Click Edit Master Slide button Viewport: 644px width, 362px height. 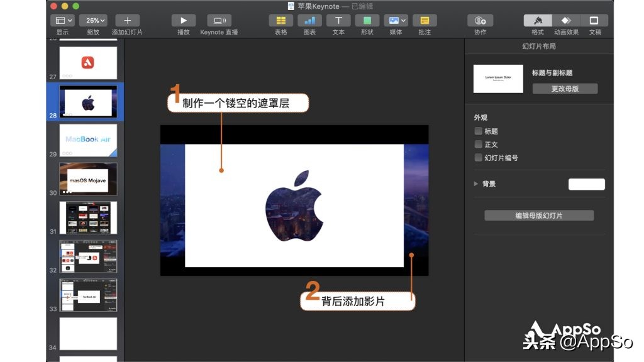pos(538,215)
